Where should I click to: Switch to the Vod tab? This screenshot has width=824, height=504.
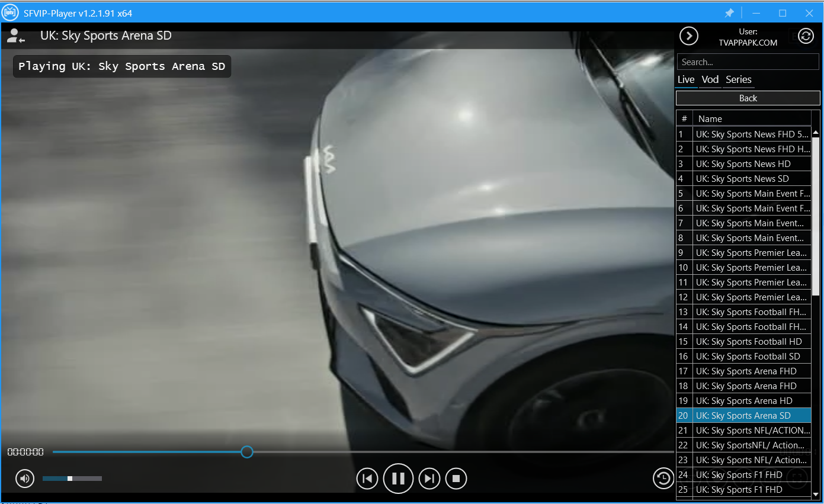(x=710, y=79)
